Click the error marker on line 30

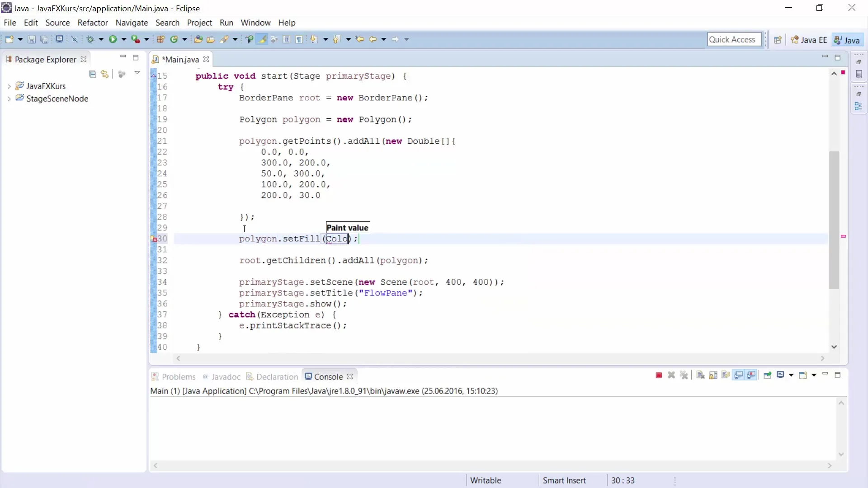tap(154, 239)
